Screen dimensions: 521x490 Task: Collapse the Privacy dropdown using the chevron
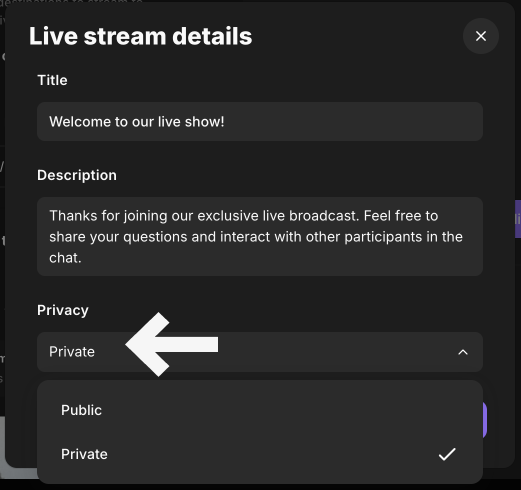(463, 352)
